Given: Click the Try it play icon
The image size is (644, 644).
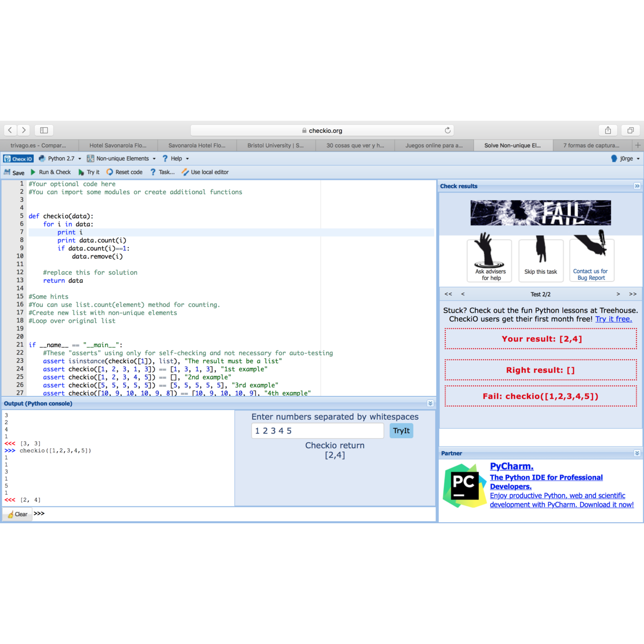Looking at the screenshot, I should tap(82, 172).
